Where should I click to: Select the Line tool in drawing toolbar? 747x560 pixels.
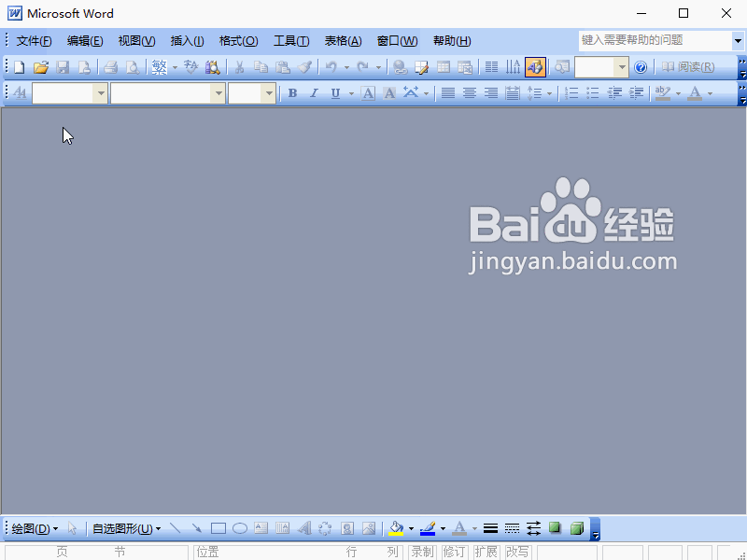click(175, 528)
